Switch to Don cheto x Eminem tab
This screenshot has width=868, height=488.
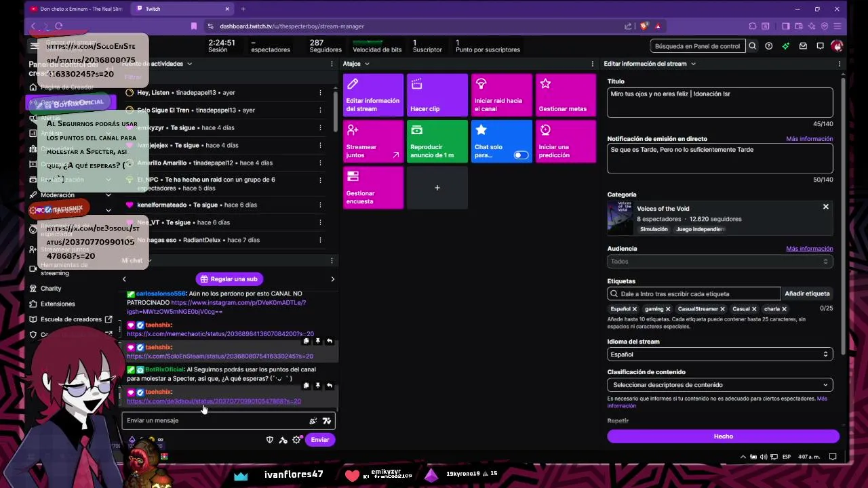click(x=77, y=9)
